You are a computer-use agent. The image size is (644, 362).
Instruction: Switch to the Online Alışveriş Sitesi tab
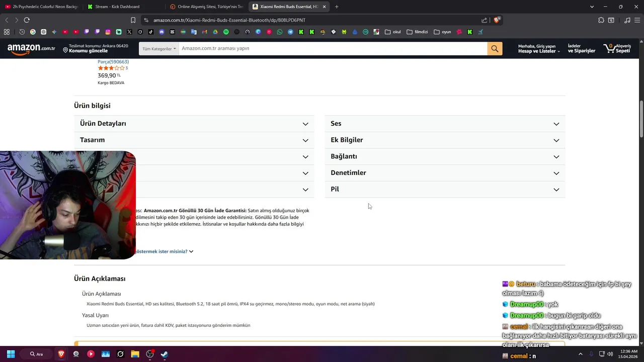pos(206,7)
